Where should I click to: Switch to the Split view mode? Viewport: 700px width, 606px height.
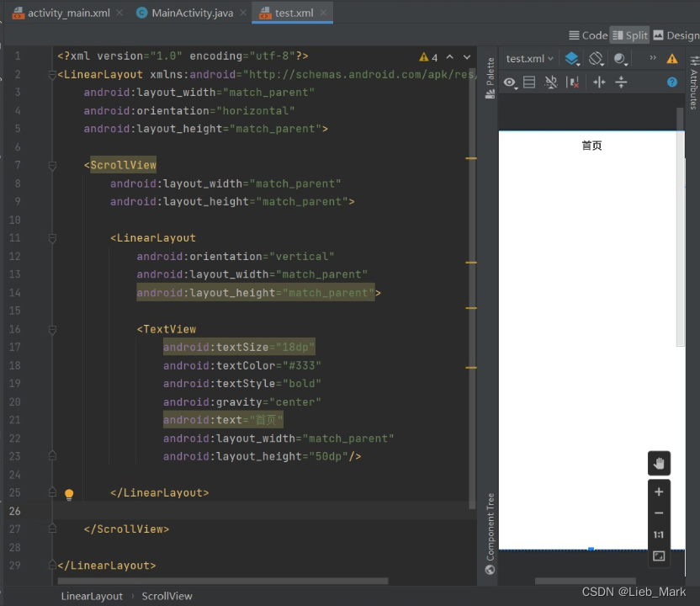(x=629, y=35)
